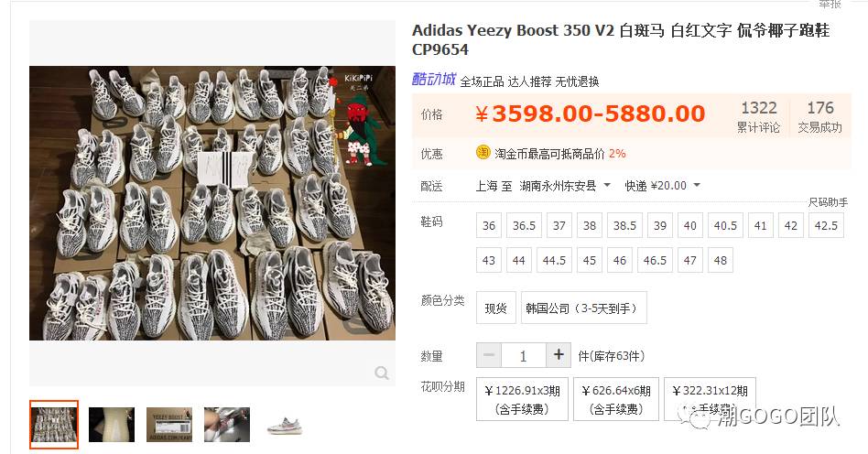Select shoe size 42
Screen dimensions: 868x454
[790, 225]
